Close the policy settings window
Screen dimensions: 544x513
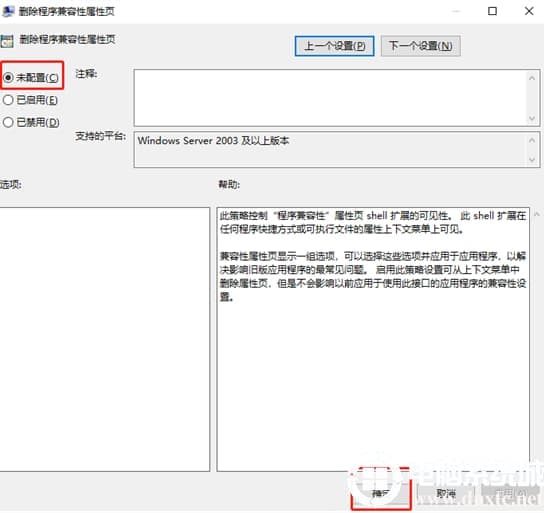pyautogui.click(x=529, y=11)
